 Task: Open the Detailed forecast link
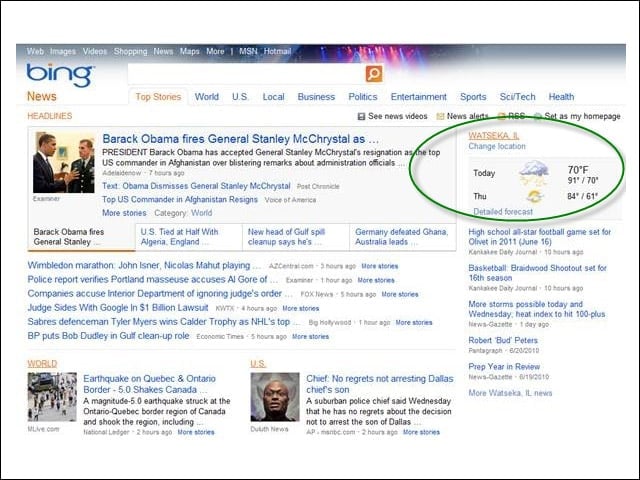pos(503,211)
